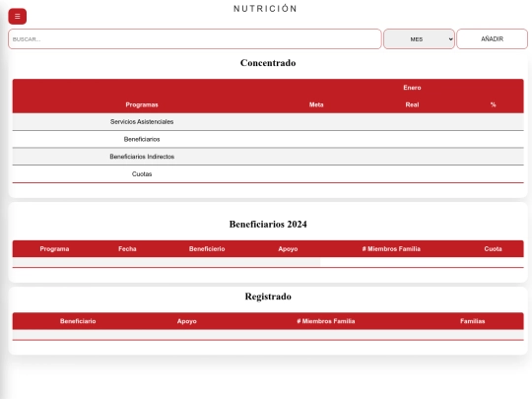
Task: Click the Real column header
Action: point(412,104)
